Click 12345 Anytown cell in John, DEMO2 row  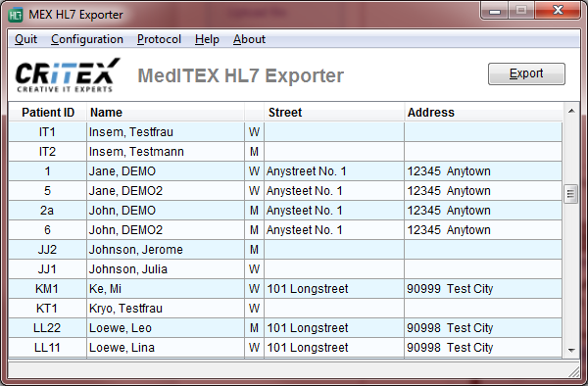coord(483,229)
